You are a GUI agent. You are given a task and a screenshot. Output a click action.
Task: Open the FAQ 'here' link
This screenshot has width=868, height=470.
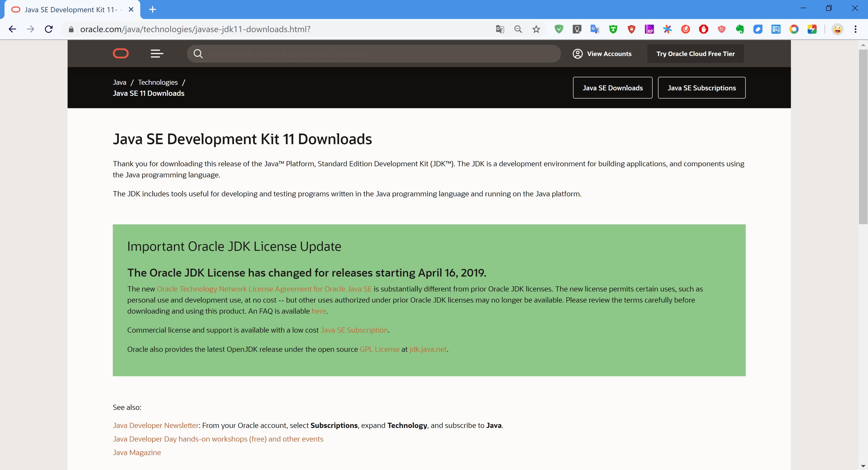(x=319, y=311)
